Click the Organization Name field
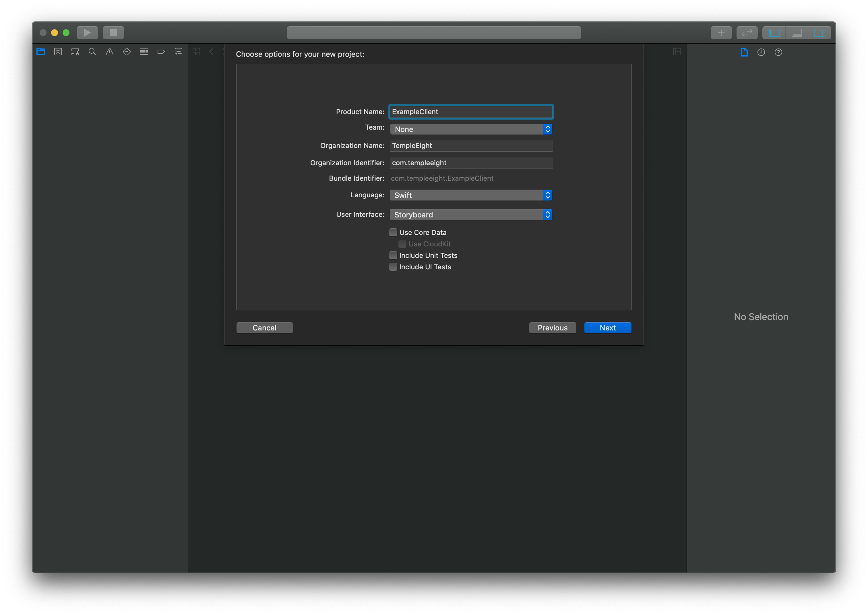 (x=471, y=145)
